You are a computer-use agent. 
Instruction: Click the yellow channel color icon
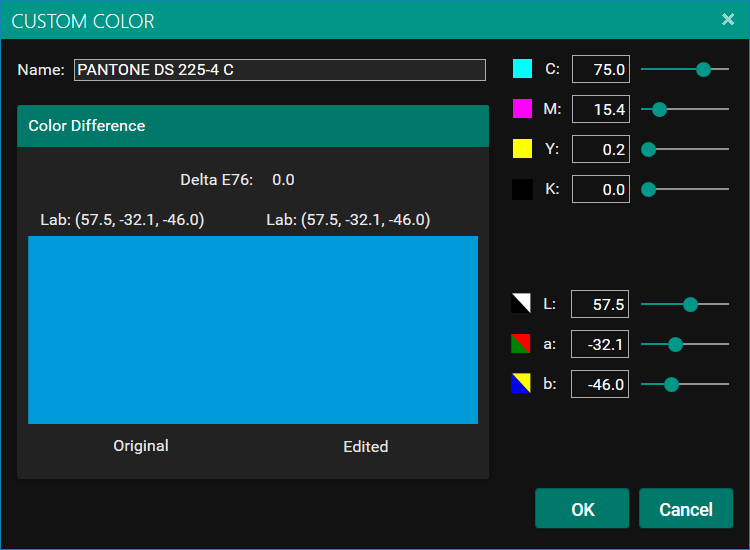point(522,149)
